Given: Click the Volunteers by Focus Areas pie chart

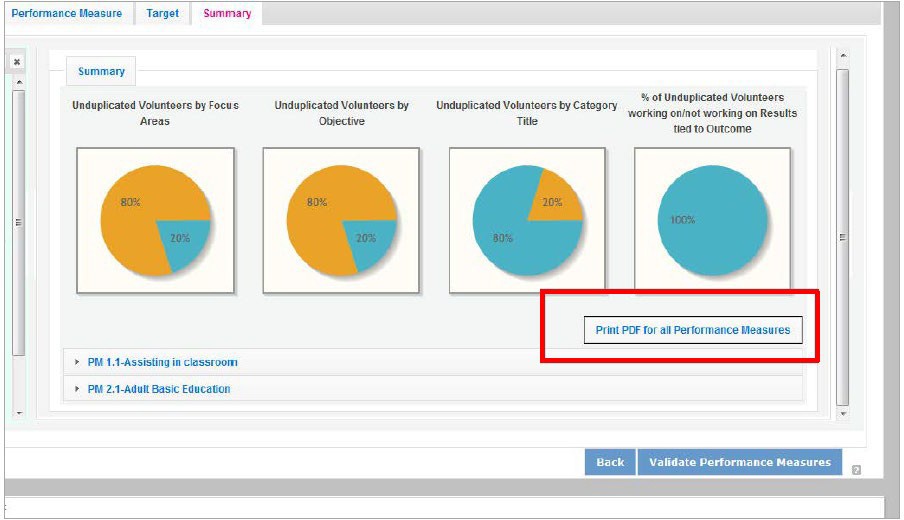Looking at the screenshot, I should click(156, 220).
